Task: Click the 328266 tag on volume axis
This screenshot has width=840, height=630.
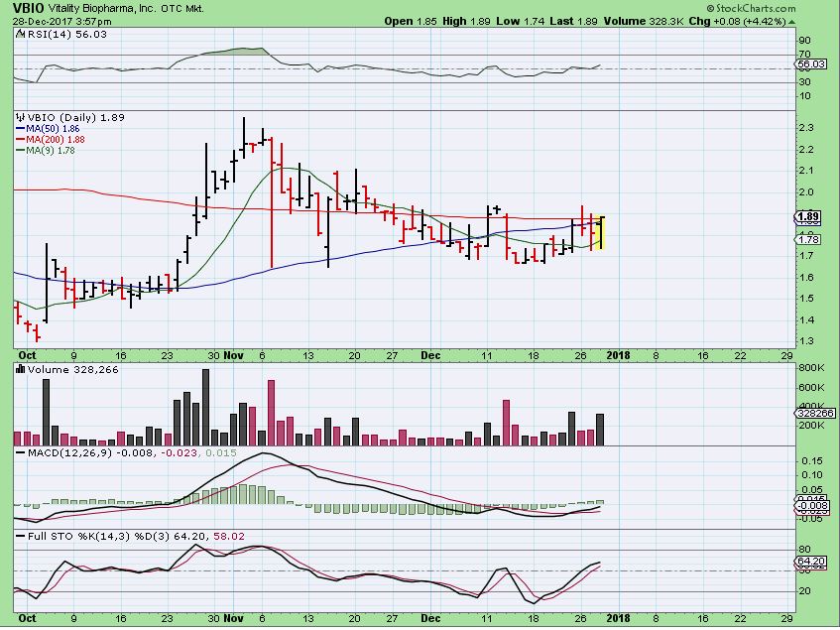Action: point(815,413)
